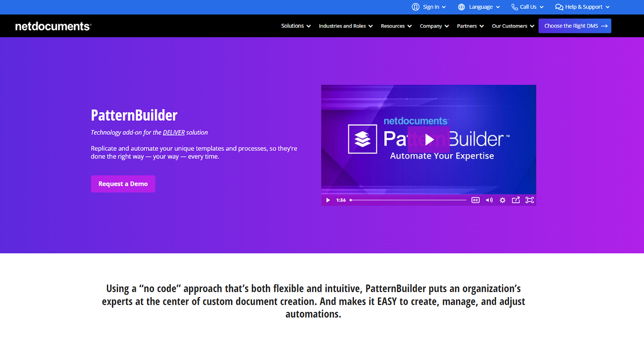Open the Company menu
644x337 pixels.
[x=431, y=26]
